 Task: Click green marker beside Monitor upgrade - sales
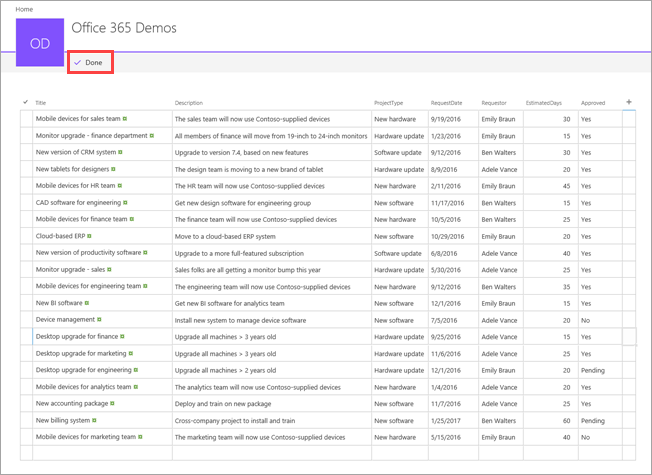[x=109, y=270]
